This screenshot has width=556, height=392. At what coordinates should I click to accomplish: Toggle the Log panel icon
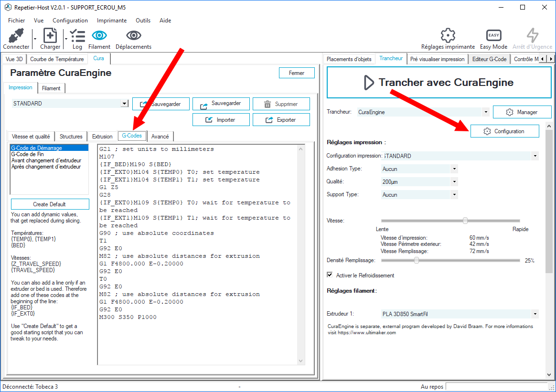[77, 36]
